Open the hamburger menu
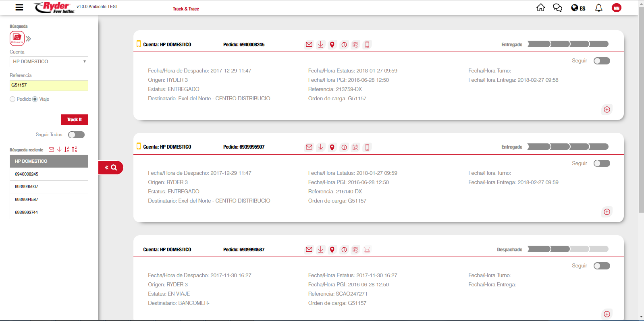The width and height of the screenshot is (644, 321). tap(19, 7)
